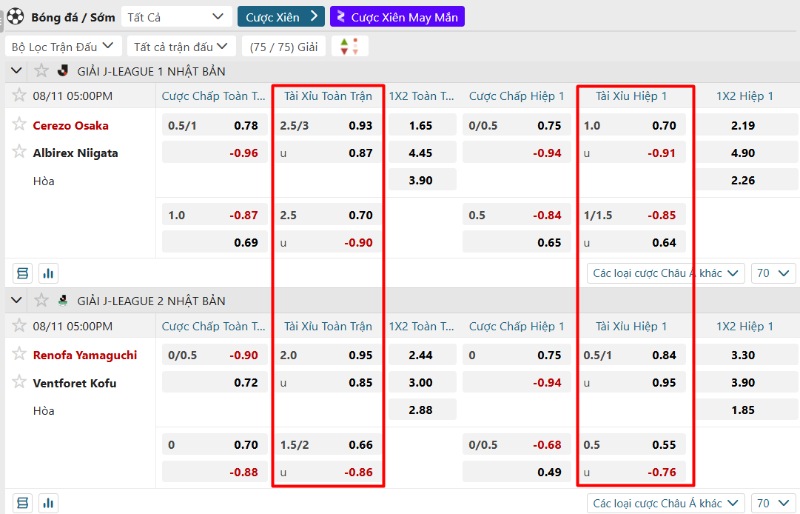Star the 08/11 Renofa match time row
The height and width of the screenshot is (514, 800).
[18, 326]
